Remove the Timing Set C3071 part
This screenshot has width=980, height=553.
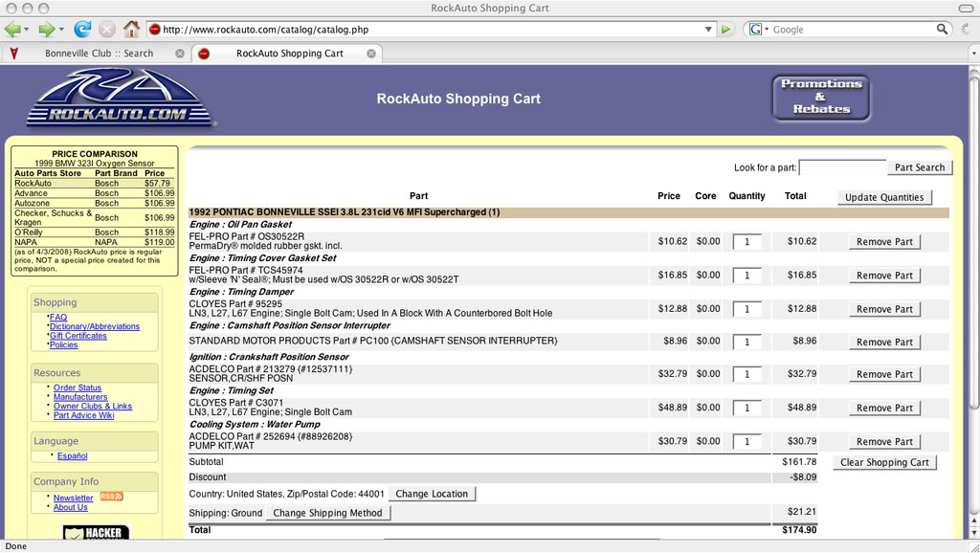[884, 408]
